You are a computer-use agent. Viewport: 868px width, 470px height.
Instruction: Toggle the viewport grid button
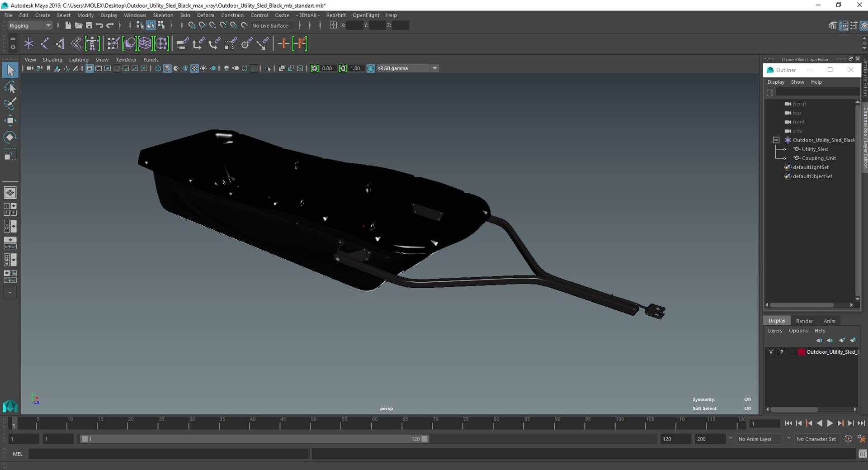point(90,68)
